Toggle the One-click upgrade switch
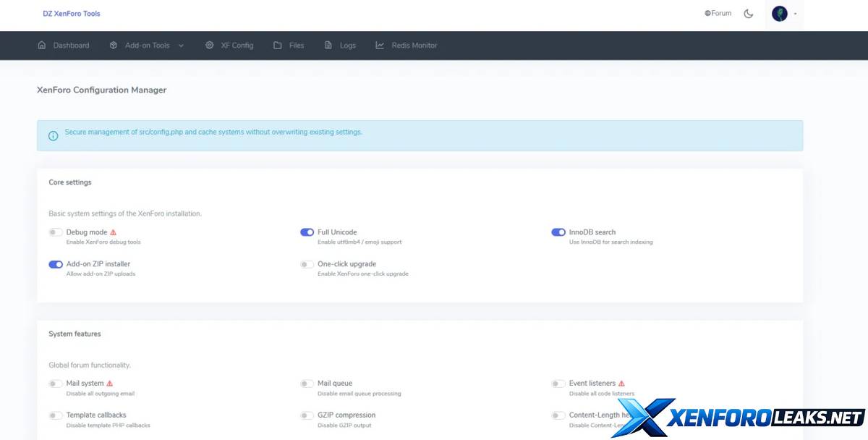This screenshot has width=868, height=440. 307,264
